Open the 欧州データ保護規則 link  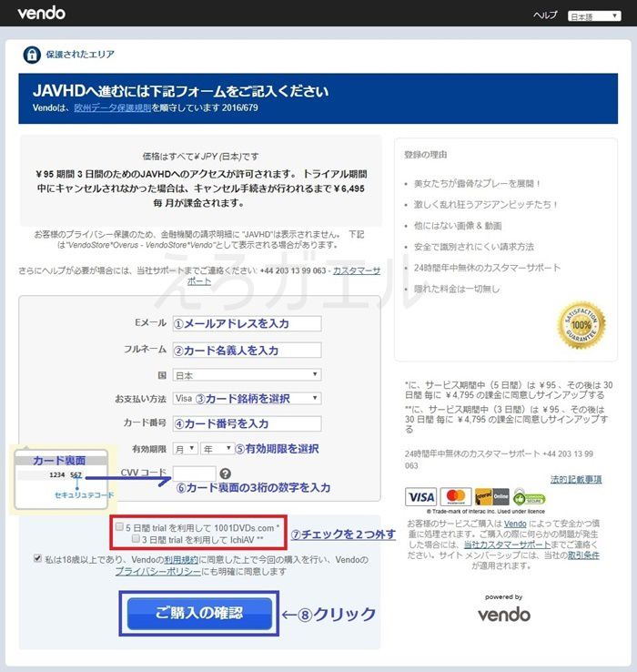click(113, 107)
